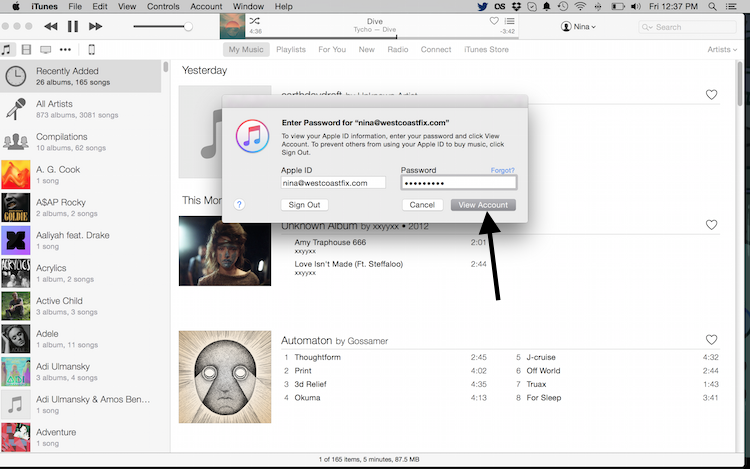Open the Radio tab
Image resolution: width=750 pixels, height=469 pixels.
click(397, 49)
